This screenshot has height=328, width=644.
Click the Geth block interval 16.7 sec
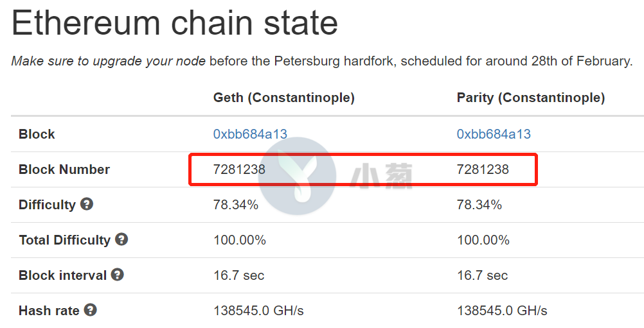(x=238, y=275)
